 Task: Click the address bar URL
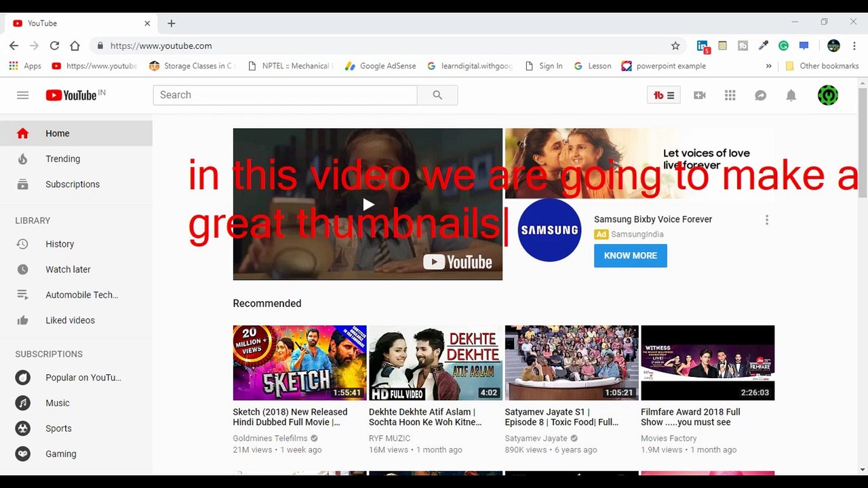161,46
